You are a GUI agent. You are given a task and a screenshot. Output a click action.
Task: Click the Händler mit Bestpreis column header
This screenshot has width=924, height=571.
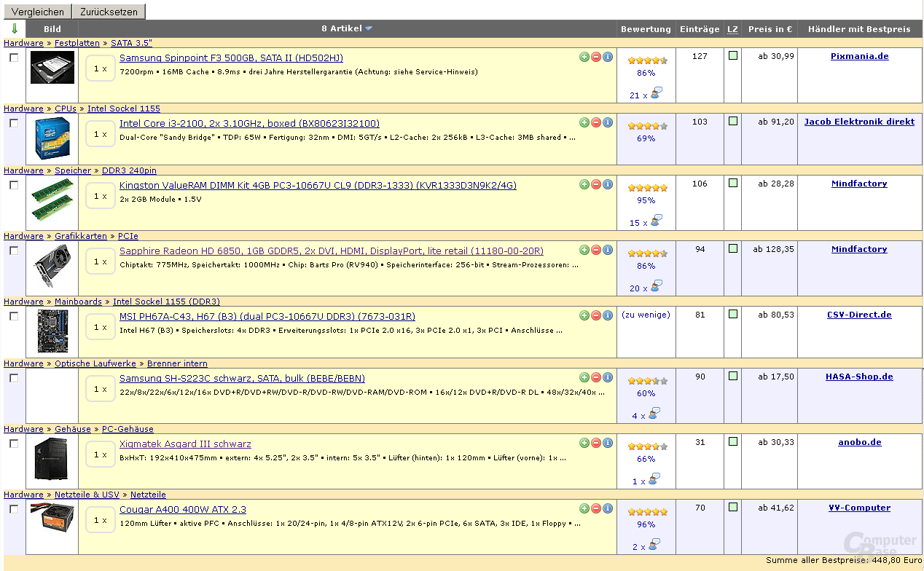(859, 29)
